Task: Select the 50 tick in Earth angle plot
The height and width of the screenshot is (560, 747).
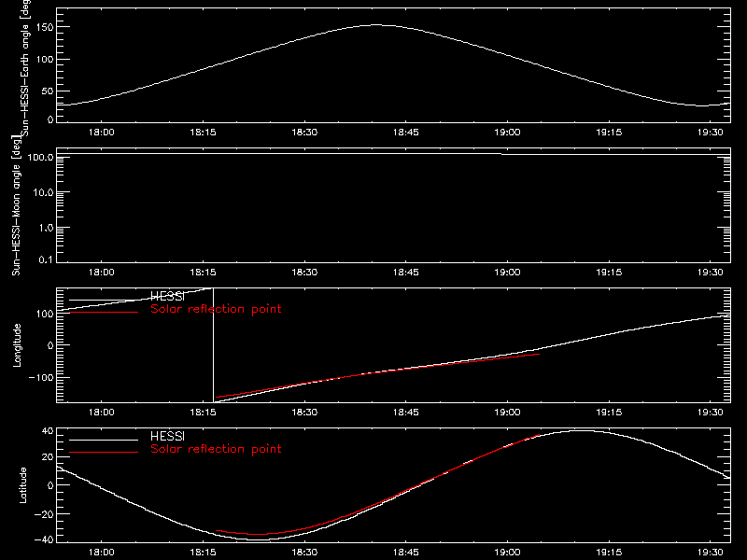Action: pyautogui.click(x=48, y=91)
